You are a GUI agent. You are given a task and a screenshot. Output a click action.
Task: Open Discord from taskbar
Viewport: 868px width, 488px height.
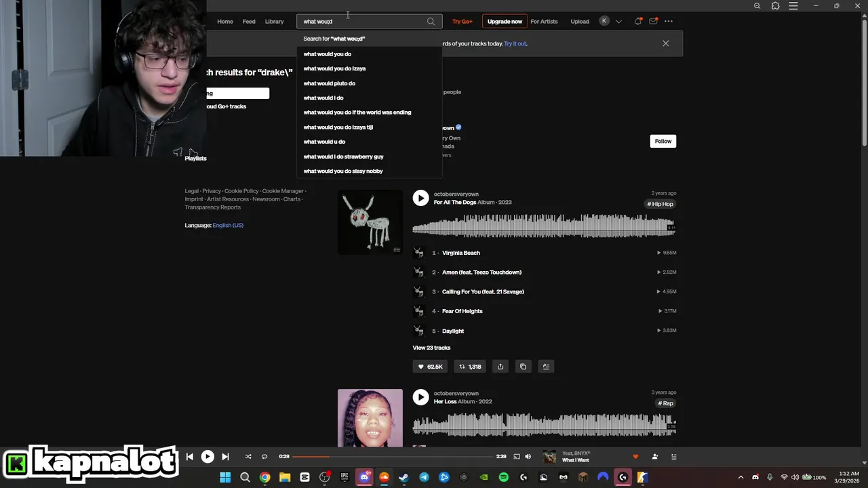[365, 477]
